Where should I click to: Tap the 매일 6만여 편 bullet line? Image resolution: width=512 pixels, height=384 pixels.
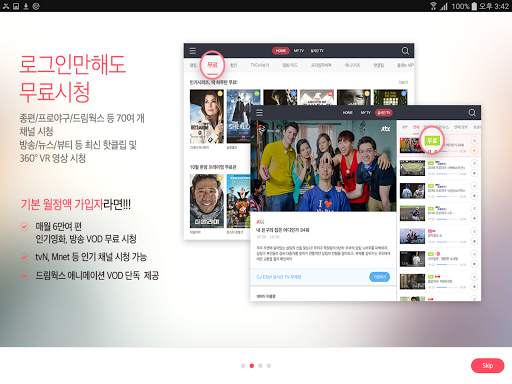[59, 226]
